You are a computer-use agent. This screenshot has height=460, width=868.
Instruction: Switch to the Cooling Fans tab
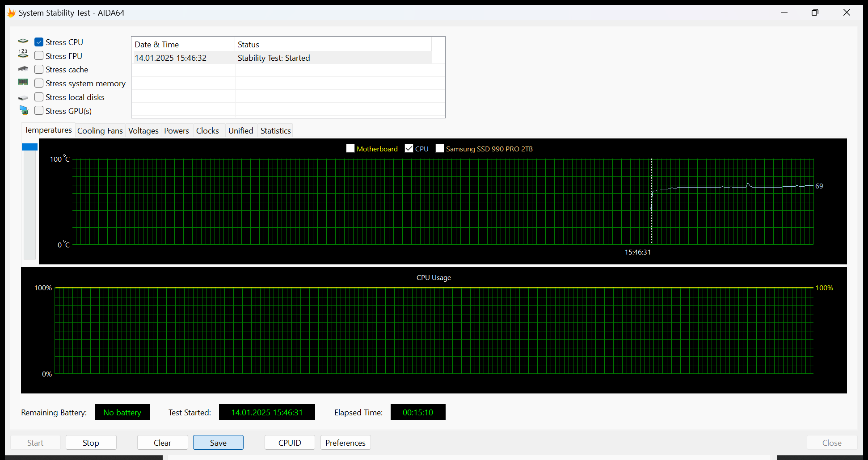click(x=100, y=131)
